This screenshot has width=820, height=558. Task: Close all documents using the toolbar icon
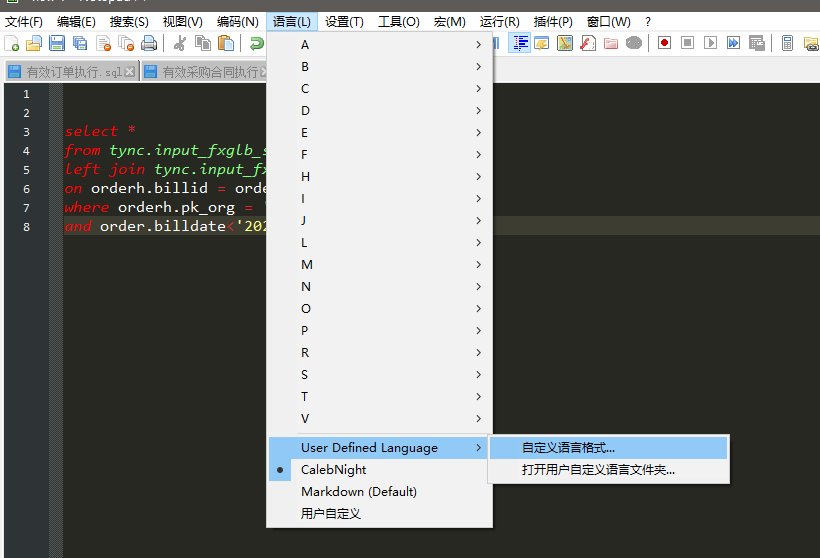(126, 43)
